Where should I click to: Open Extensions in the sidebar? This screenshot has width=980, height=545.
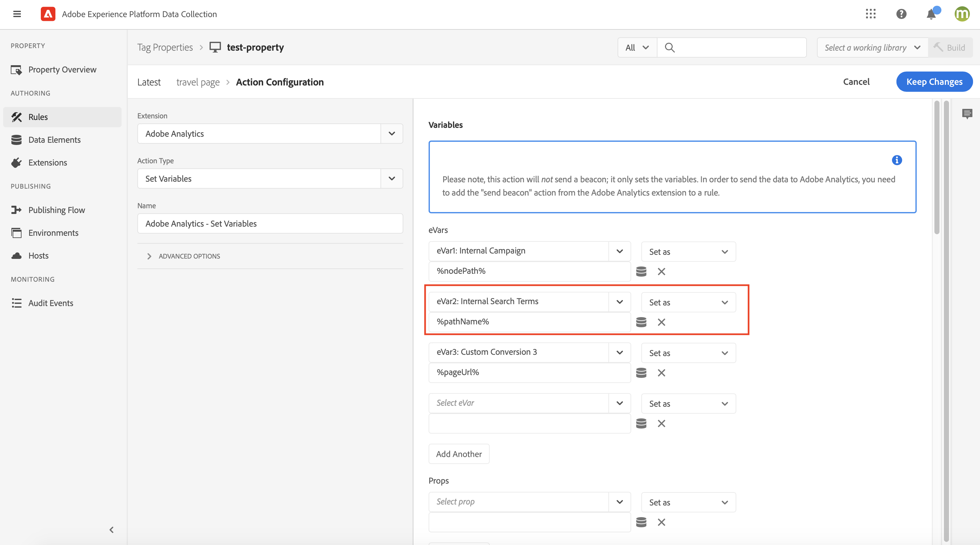[62, 162]
